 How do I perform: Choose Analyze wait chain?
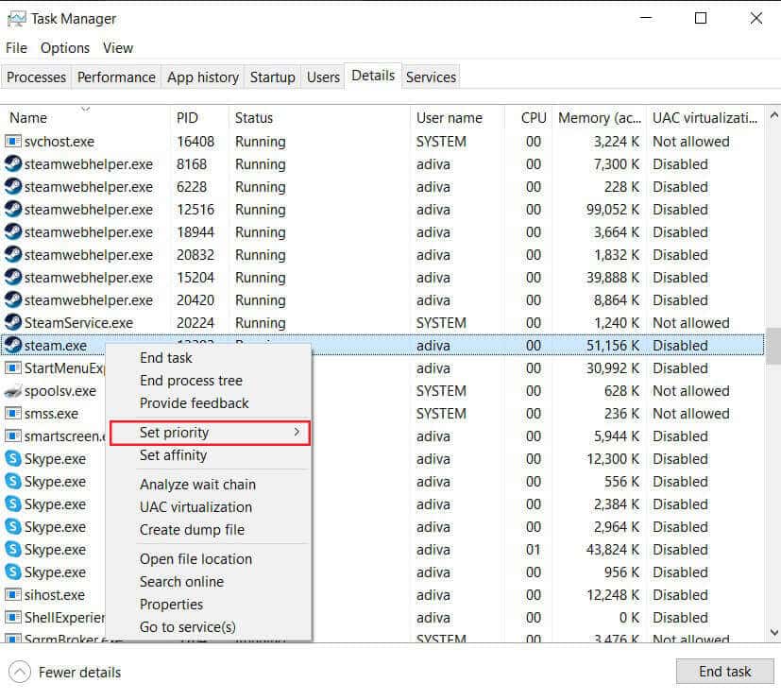(x=197, y=485)
